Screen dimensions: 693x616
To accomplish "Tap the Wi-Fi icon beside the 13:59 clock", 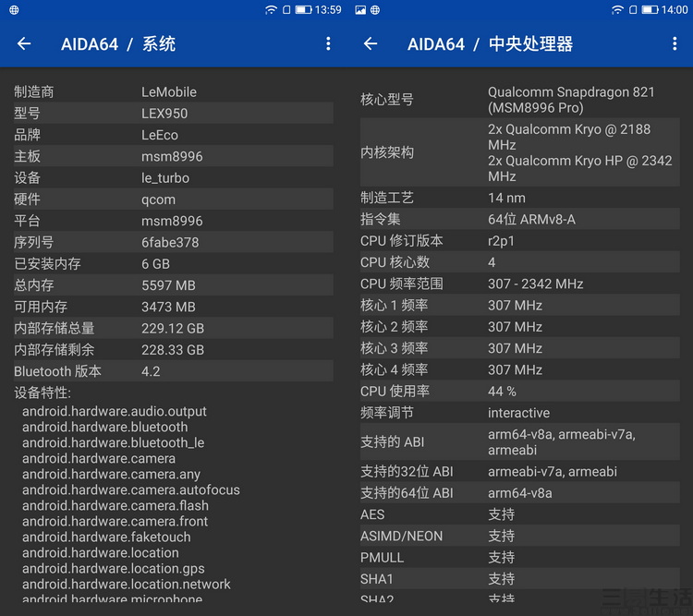I will tap(271, 10).
